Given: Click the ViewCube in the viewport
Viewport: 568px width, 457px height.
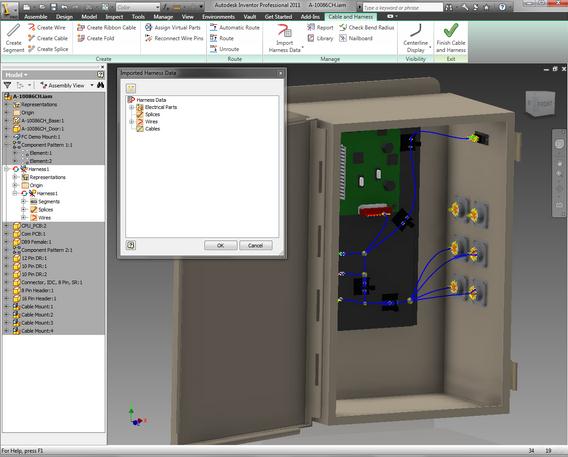Looking at the screenshot, I should [540, 104].
